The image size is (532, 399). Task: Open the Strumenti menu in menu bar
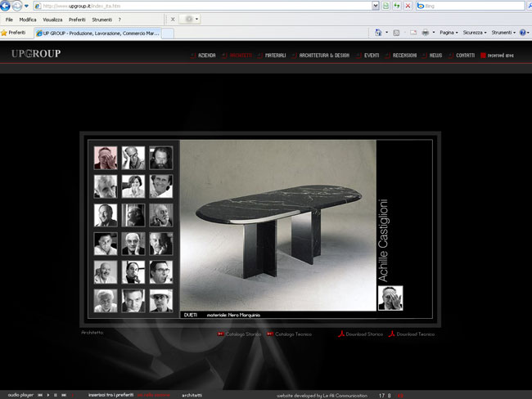tap(101, 20)
